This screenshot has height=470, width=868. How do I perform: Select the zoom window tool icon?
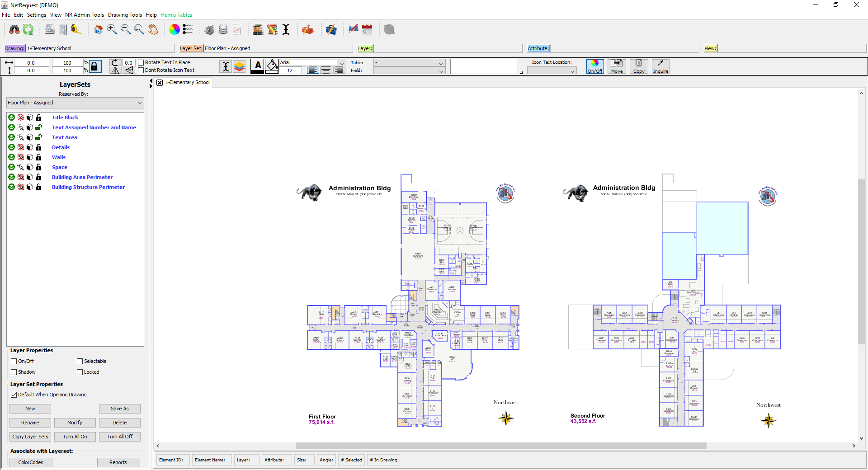pyautogui.click(x=139, y=30)
